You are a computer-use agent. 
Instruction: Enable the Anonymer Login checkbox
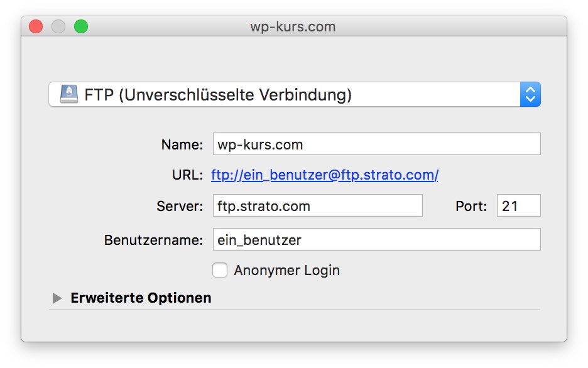pos(220,270)
